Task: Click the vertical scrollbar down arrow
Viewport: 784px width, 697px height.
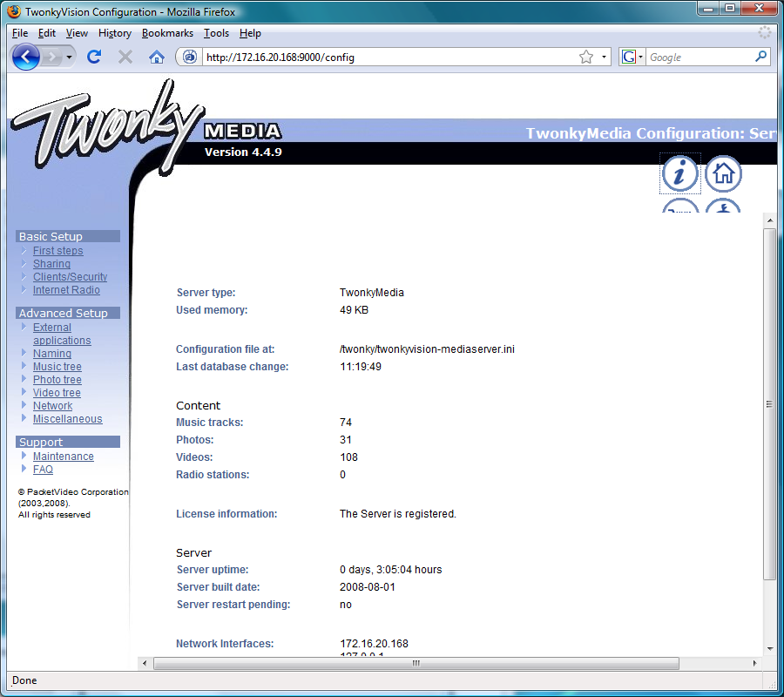Action: tap(769, 648)
